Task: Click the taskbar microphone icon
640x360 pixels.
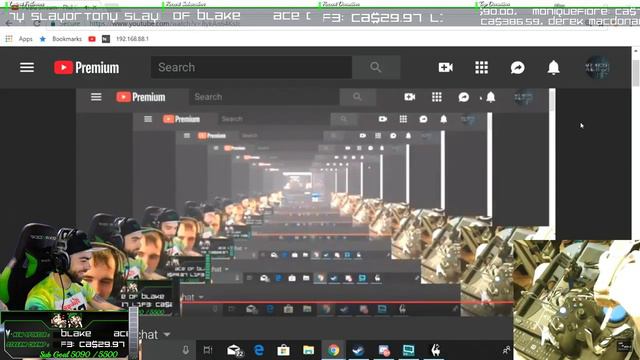Action: [186, 350]
